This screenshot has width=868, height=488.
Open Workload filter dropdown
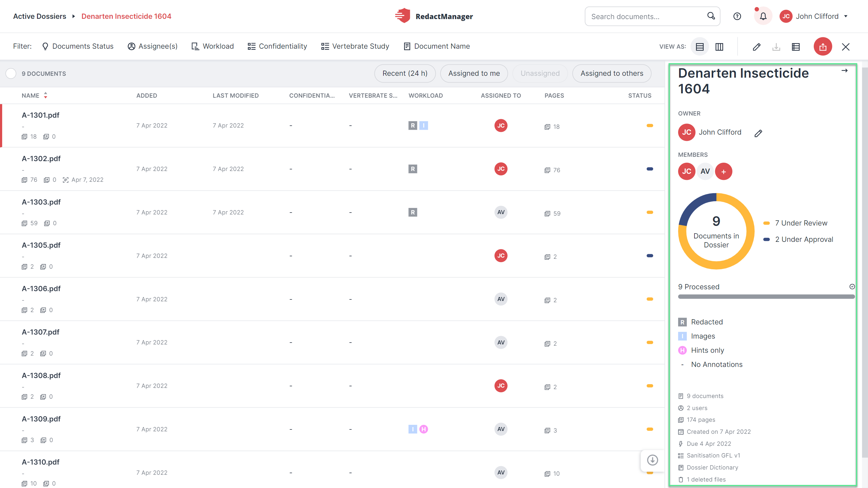[213, 46]
